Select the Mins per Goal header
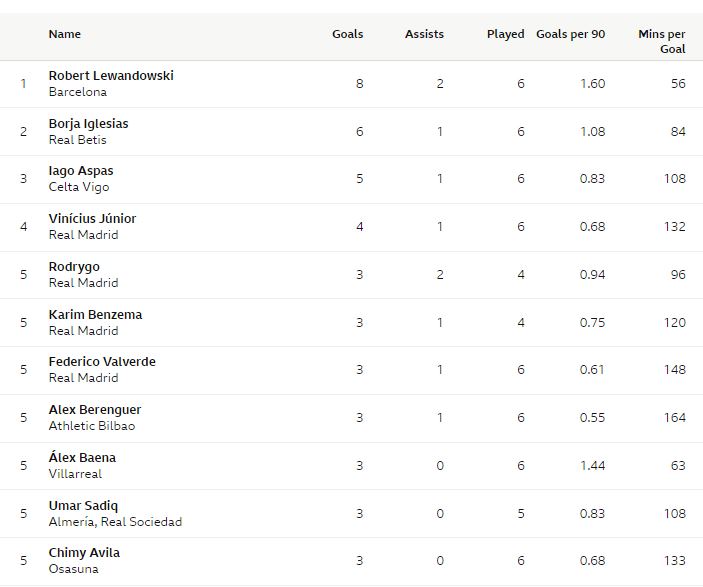 662,41
